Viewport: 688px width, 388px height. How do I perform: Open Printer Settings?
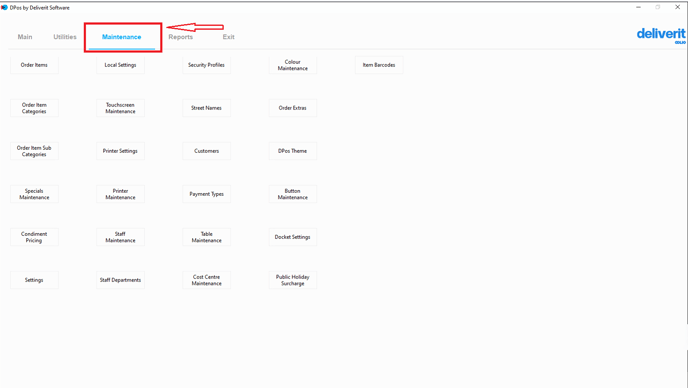120,151
